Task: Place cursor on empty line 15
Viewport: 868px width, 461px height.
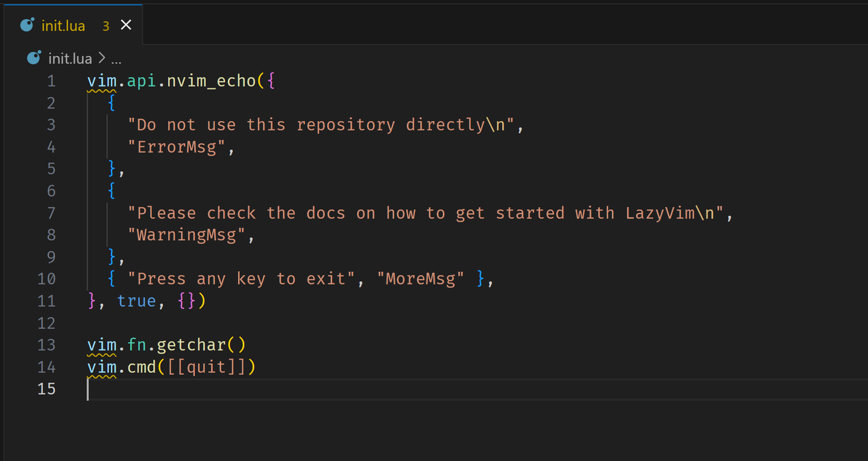Action: click(x=241, y=389)
